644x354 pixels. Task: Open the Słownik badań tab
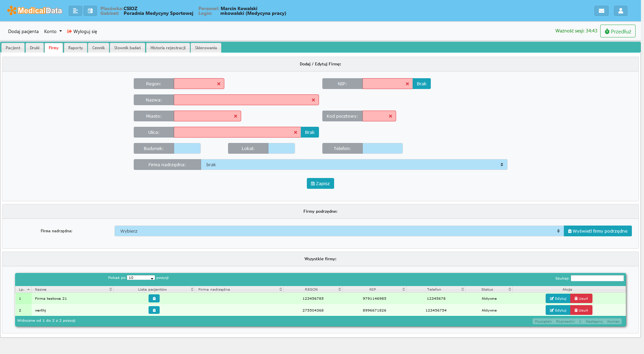click(x=127, y=48)
